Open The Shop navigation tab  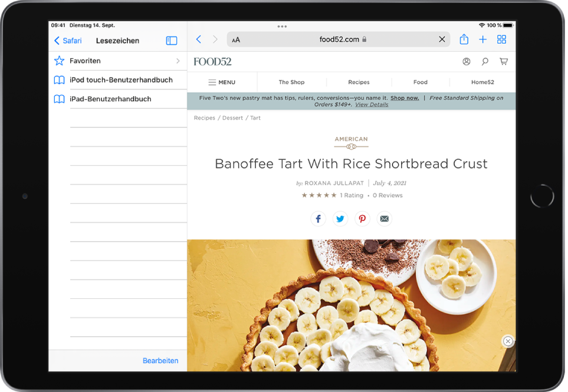coord(291,83)
